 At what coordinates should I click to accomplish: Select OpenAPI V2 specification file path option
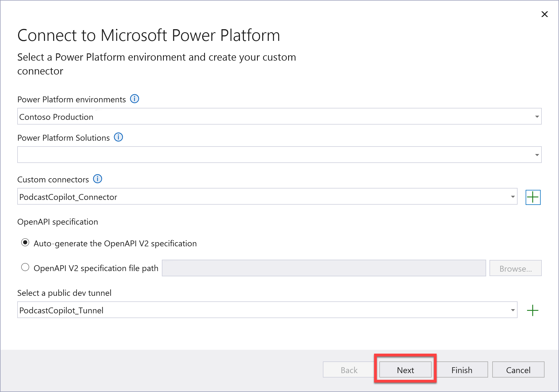coord(25,267)
